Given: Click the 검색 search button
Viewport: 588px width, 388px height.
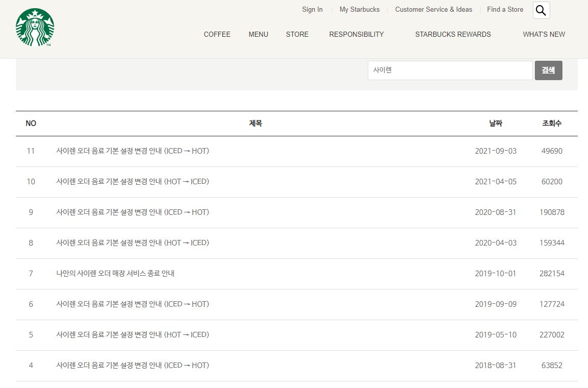Looking at the screenshot, I should [548, 70].
